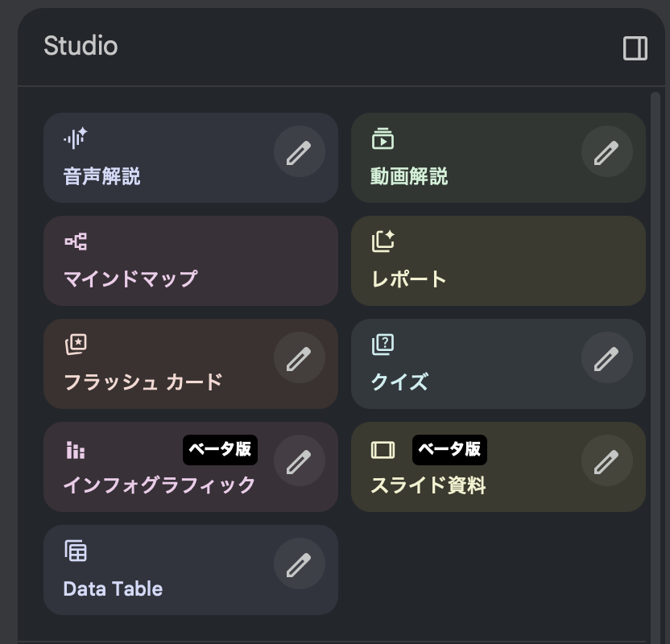Click the pencil icon on Data Table card
The image size is (670, 644).
click(299, 564)
